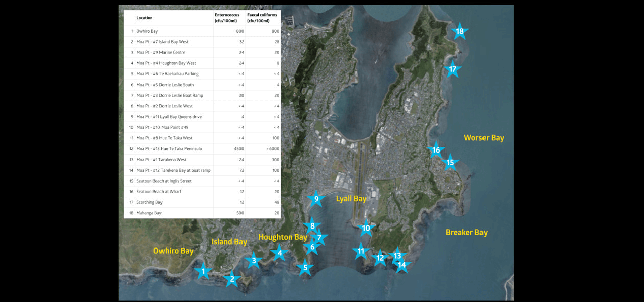Click star marker 3 near Island Bay

point(254,260)
